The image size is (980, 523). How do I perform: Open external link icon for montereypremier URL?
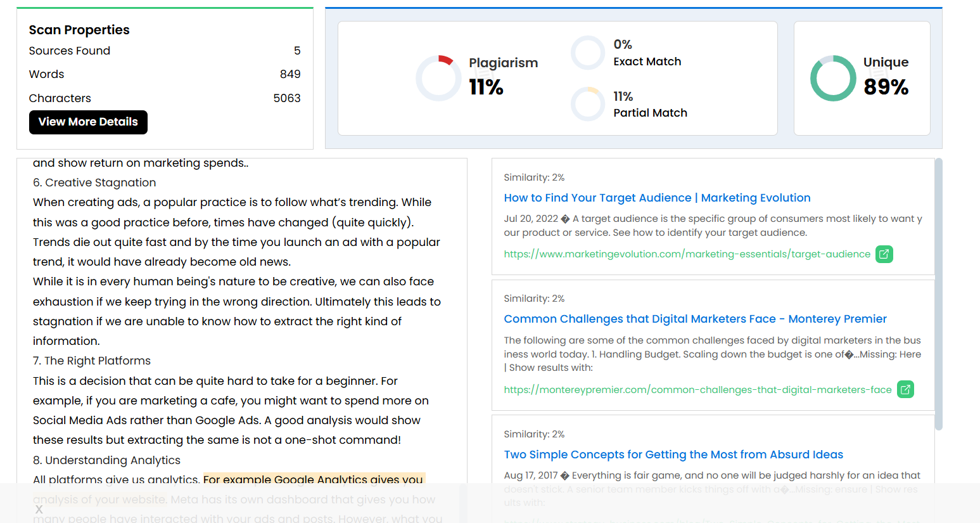pos(906,389)
